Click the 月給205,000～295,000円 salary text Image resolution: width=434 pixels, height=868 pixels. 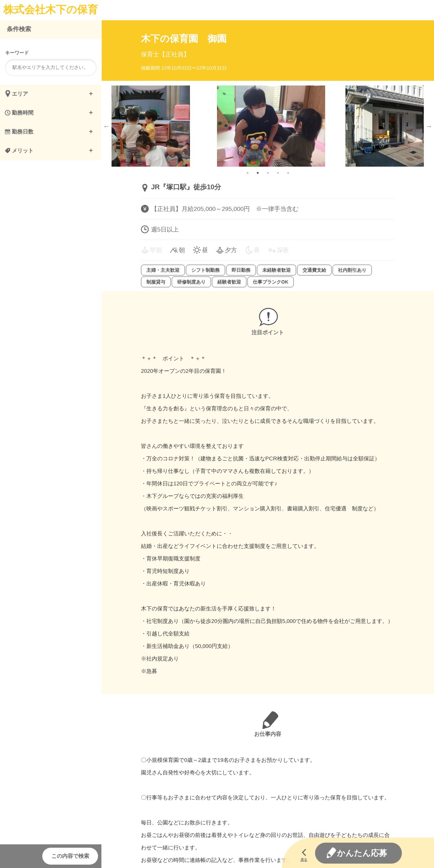pyautogui.click(x=216, y=209)
